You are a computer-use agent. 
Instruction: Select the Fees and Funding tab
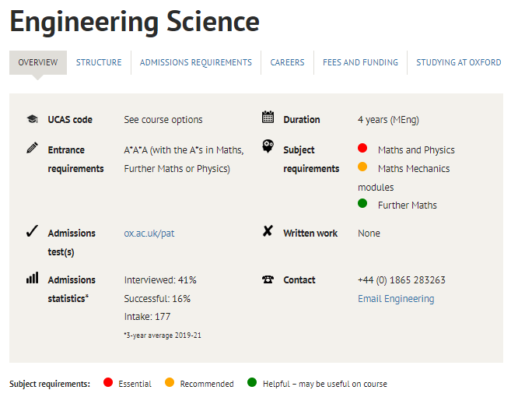pos(360,62)
